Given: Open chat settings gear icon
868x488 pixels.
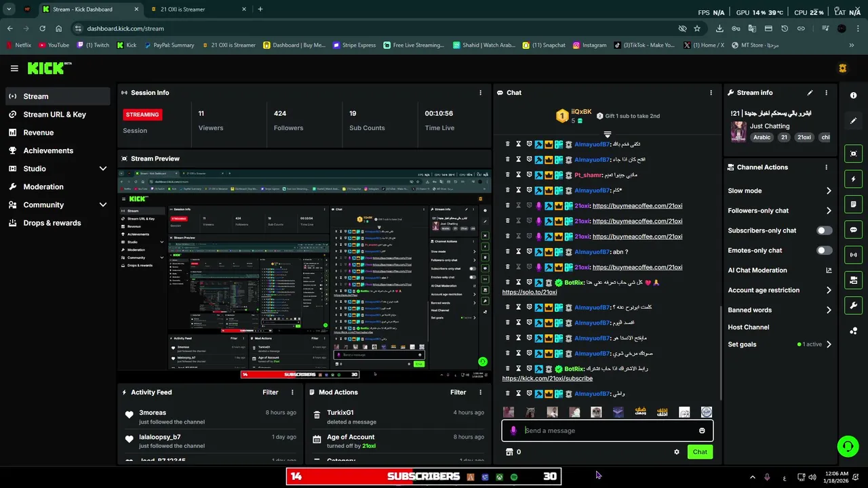Looking at the screenshot, I should (x=676, y=452).
